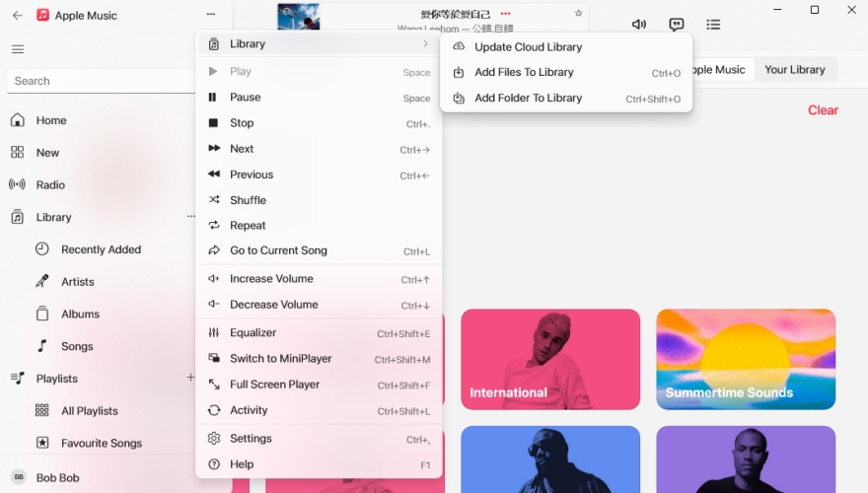Choose Increase Volume menu item
Image resolution: width=868 pixels, height=493 pixels.
pos(319,279)
